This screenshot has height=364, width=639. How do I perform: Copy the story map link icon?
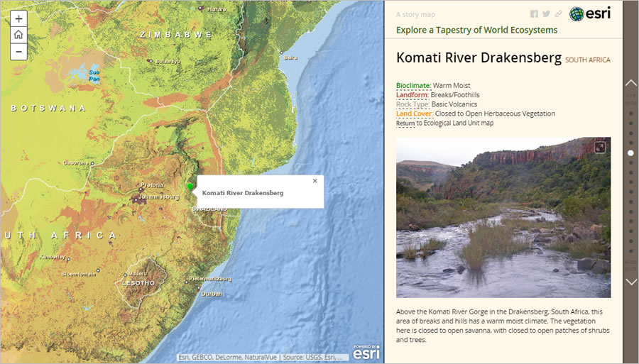(558, 14)
